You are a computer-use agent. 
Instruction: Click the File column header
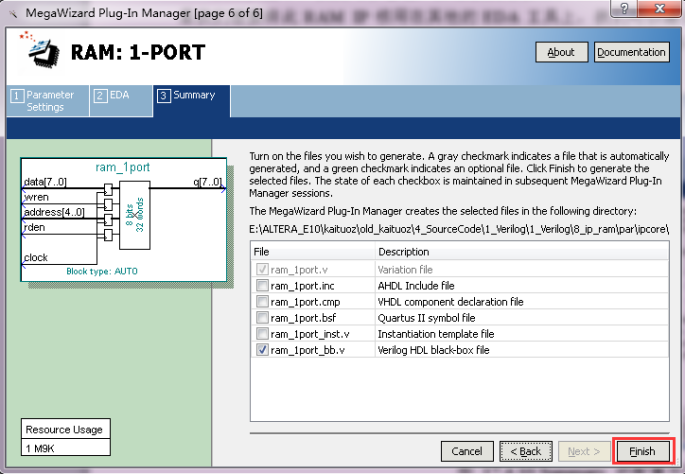point(313,252)
